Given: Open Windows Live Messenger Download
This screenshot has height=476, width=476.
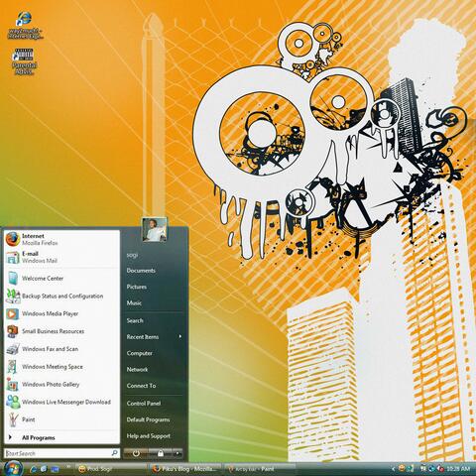Looking at the screenshot, I should pyautogui.click(x=61, y=402).
